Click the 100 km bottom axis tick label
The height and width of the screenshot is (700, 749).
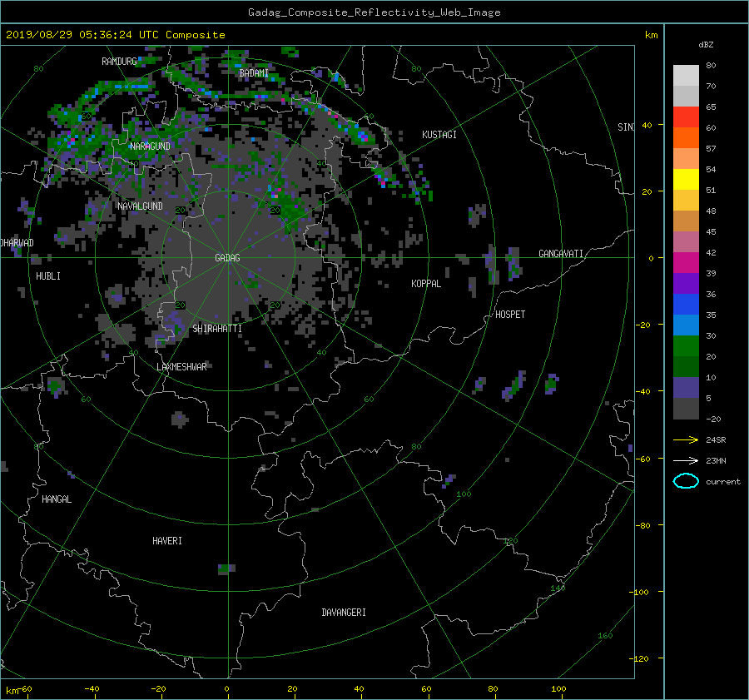point(558,689)
